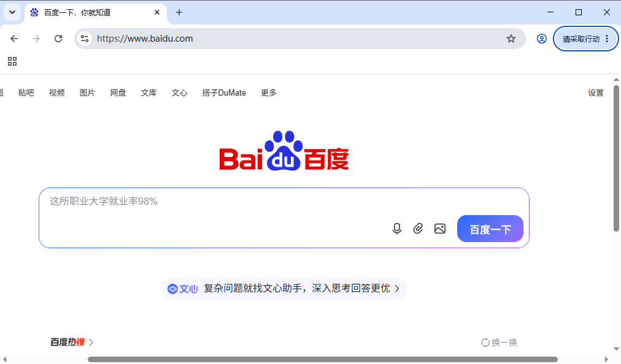Click the scroll up arrow
Viewport: 621px width, 364px height.
(616, 80)
